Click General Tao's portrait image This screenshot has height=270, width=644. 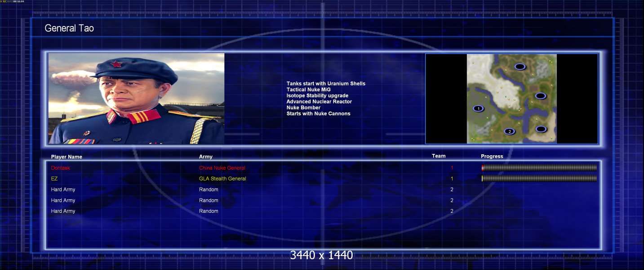[x=136, y=99]
